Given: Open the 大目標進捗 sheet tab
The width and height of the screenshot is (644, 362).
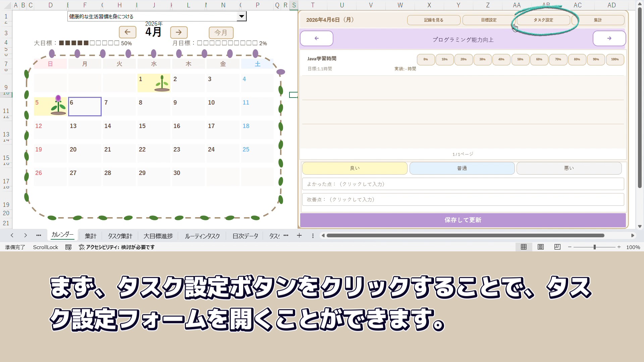Looking at the screenshot, I should [x=158, y=236].
